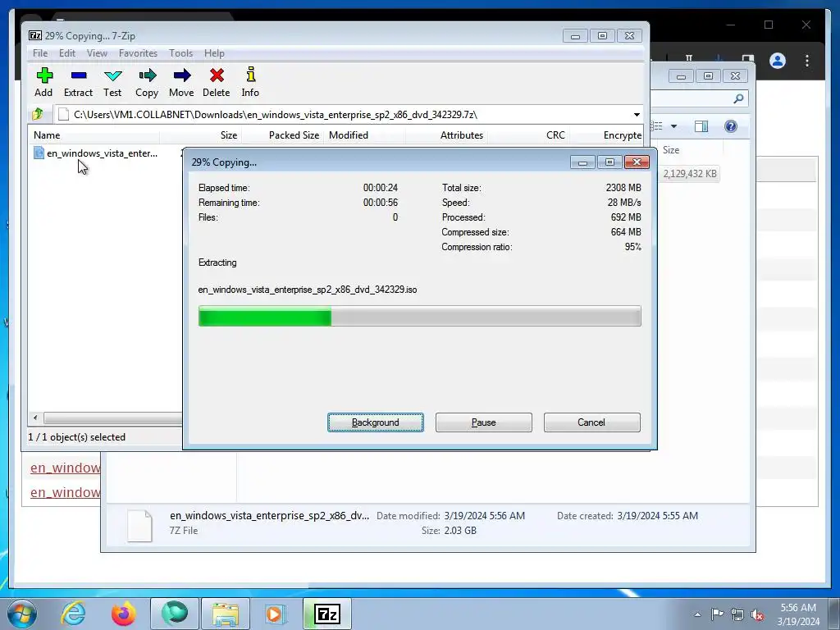
Task: Click the Show desktop button
Action: pos(834,614)
